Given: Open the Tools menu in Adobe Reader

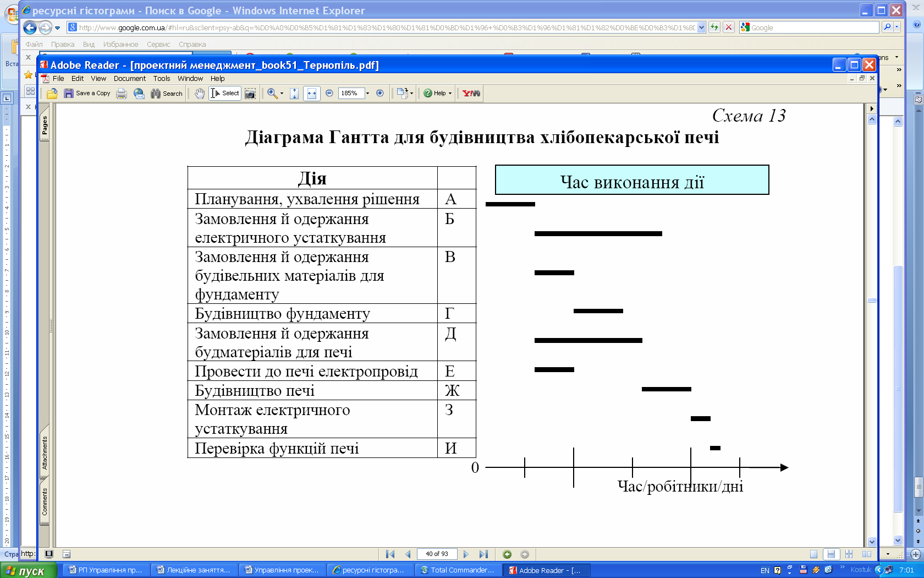Looking at the screenshot, I should (x=162, y=79).
